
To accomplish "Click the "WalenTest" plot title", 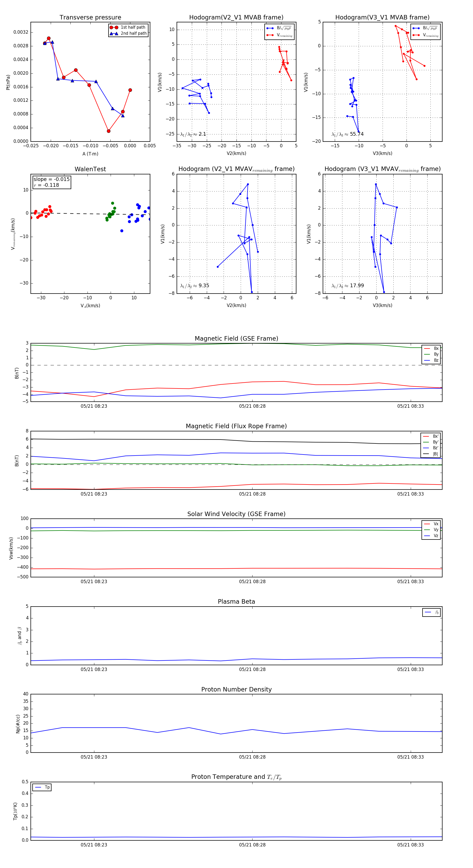I will 90,169.
